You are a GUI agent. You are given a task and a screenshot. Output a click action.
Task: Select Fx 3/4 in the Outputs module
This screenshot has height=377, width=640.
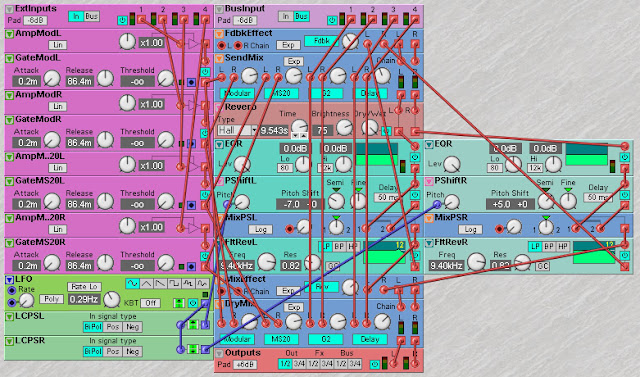[x=327, y=364]
